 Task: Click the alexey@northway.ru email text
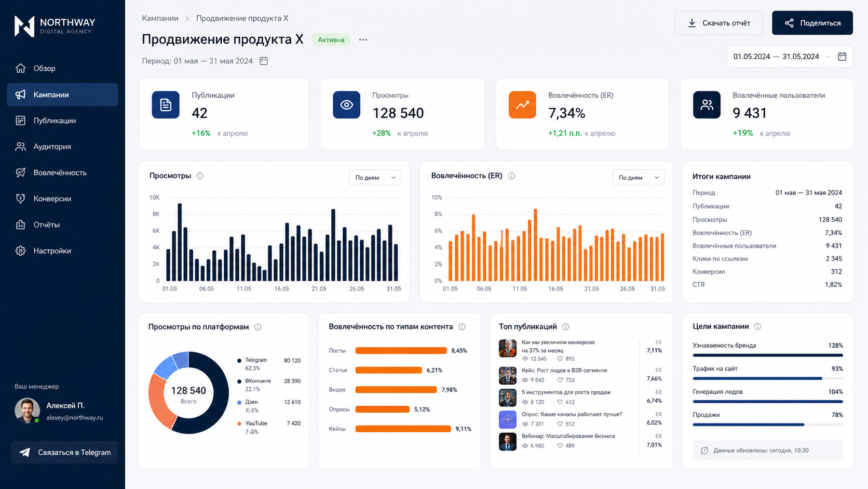point(75,418)
